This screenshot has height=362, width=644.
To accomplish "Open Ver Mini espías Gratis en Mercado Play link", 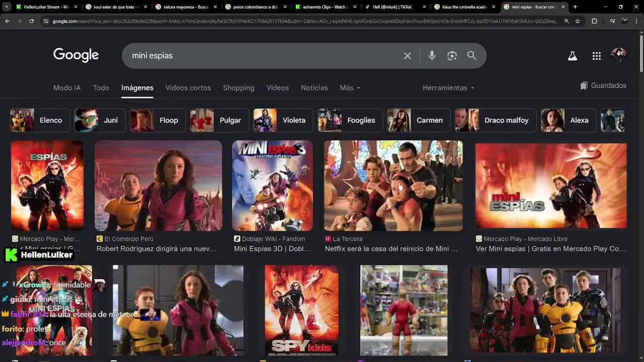I will coord(551,249).
